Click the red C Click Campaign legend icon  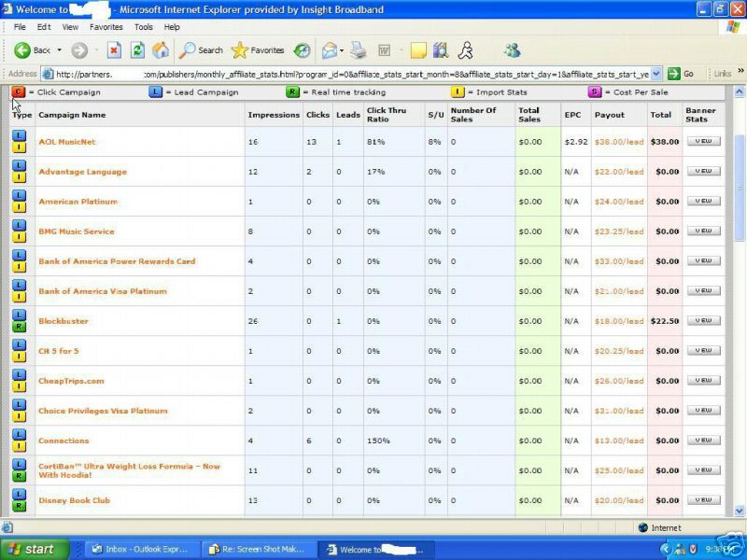[x=18, y=91]
